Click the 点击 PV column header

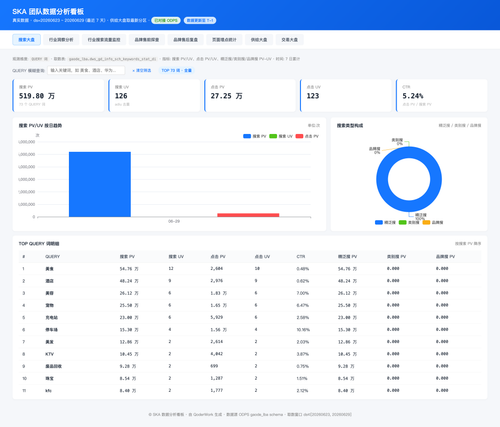point(218,257)
